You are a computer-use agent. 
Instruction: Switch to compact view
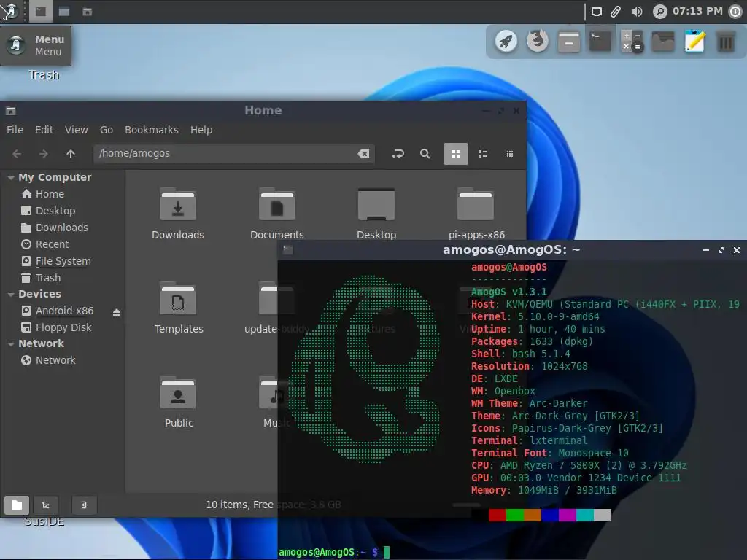click(510, 154)
